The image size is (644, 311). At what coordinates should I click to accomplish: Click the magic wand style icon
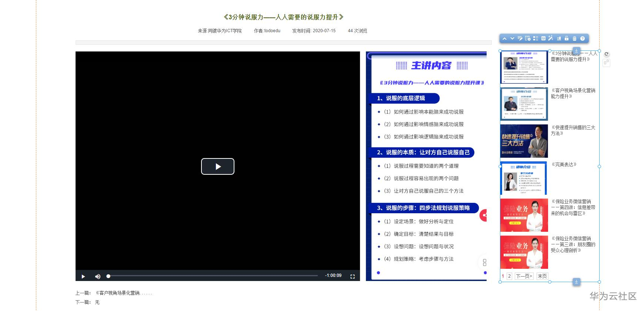tap(551, 38)
